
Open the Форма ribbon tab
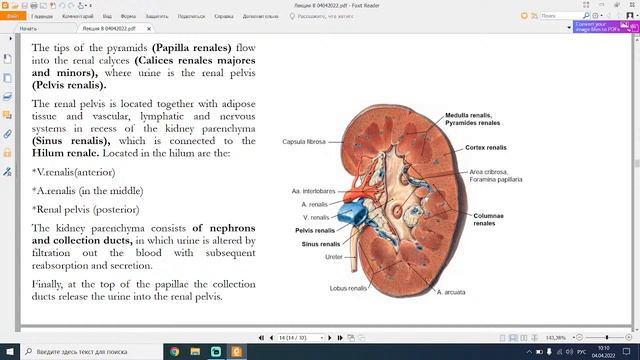pos(128,16)
